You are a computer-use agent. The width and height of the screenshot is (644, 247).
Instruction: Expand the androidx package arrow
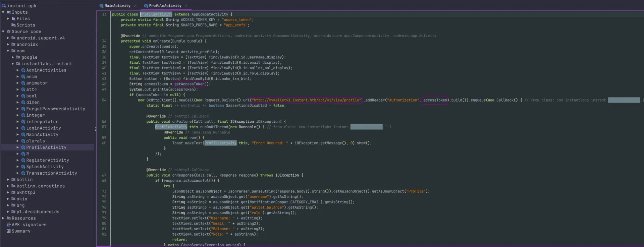pos(8,44)
